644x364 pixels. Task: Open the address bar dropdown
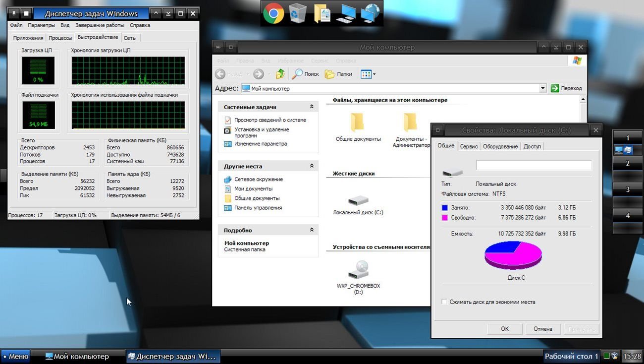pyautogui.click(x=543, y=88)
